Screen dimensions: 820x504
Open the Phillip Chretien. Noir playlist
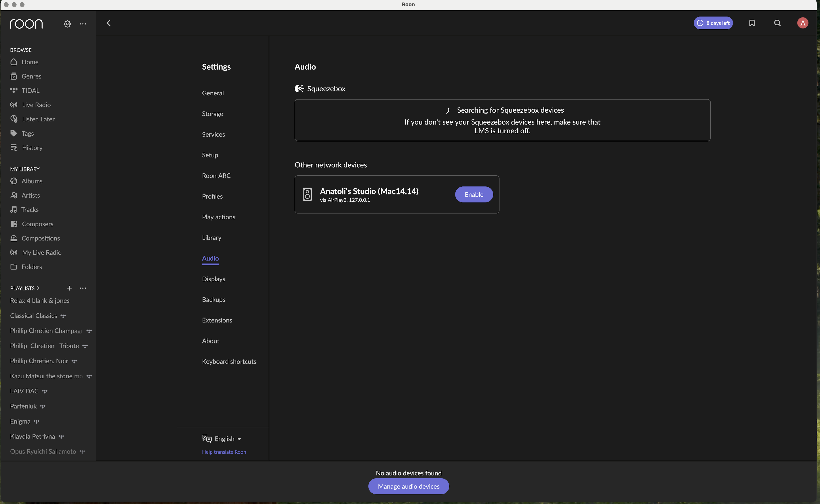(39, 361)
